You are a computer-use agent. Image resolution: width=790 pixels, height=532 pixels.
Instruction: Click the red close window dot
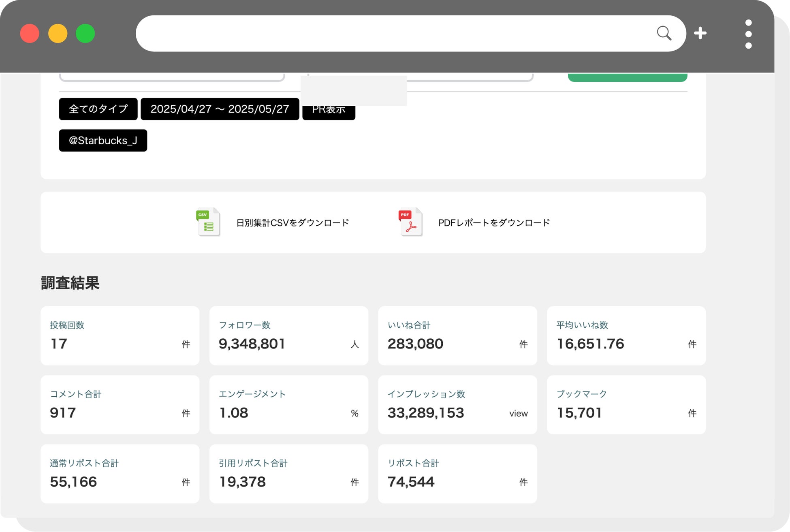coord(30,34)
